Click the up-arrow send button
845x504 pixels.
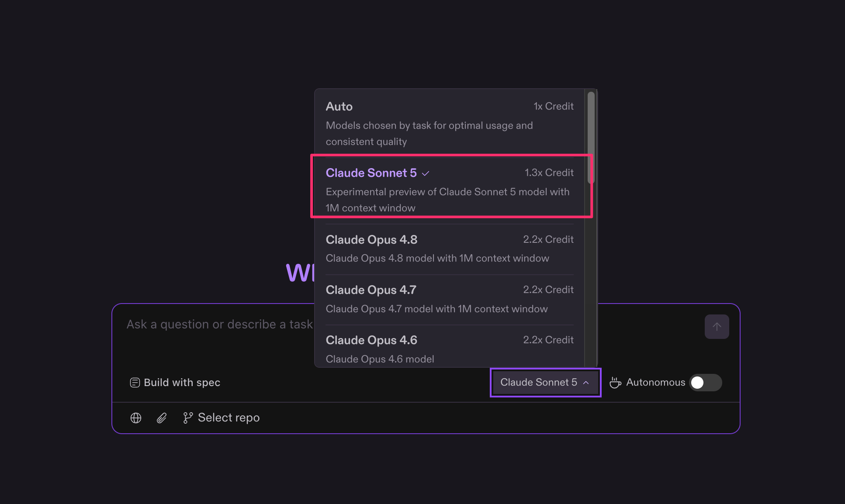pos(717,327)
